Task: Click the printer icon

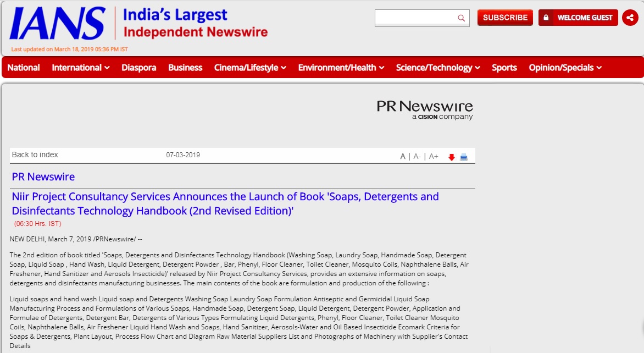Action: point(464,157)
